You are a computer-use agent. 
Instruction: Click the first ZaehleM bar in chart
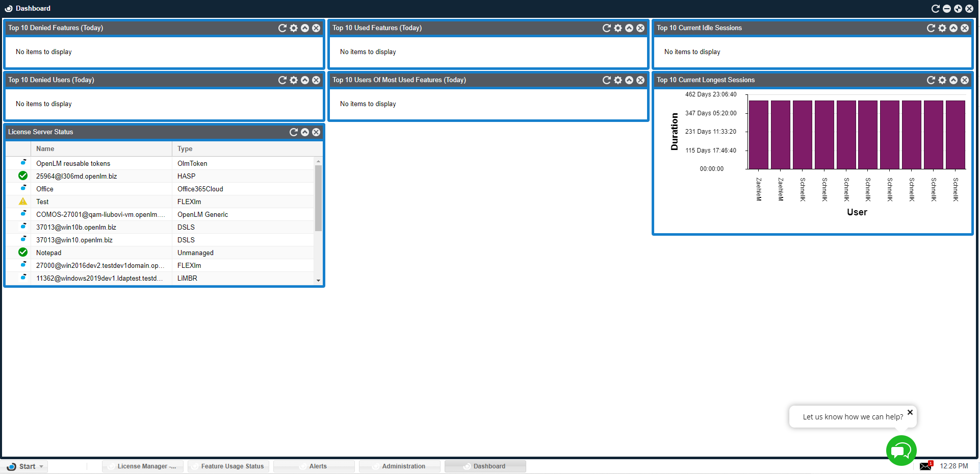tap(758, 135)
